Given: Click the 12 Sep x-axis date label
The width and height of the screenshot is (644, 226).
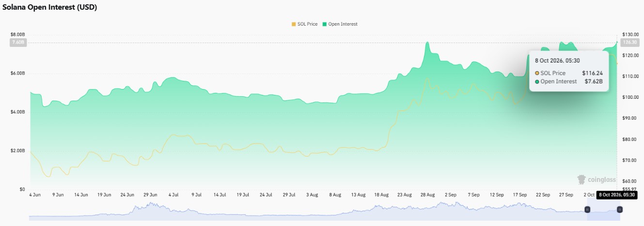Looking at the screenshot, I should (497, 195).
